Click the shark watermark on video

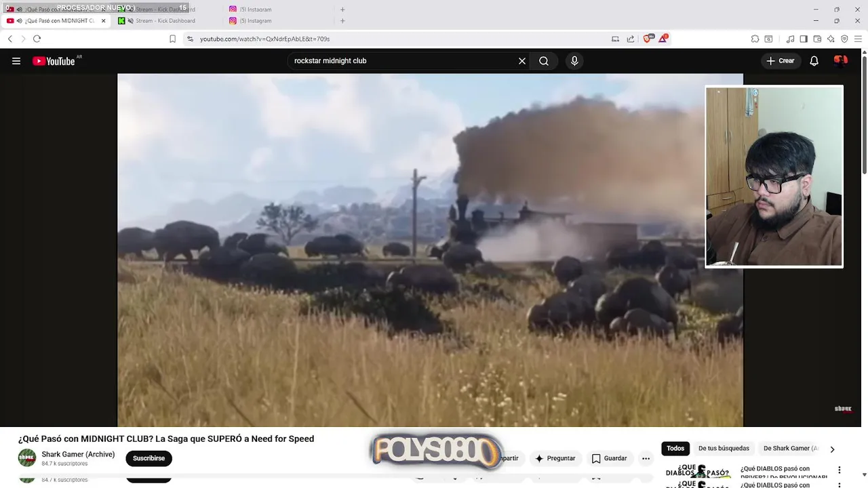point(843,409)
